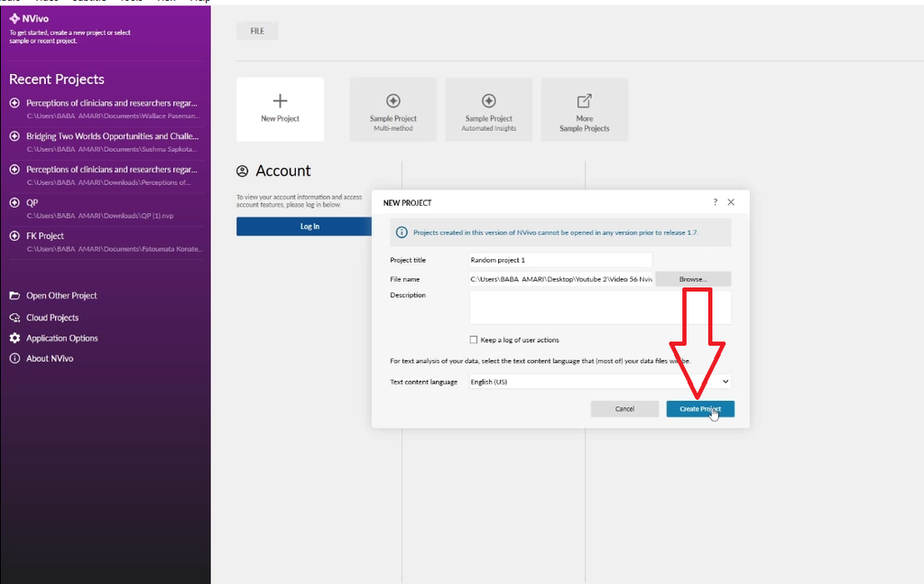Screen dimensions: 924x584
Task: Click the gear icon beside Application Options
Action: pyautogui.click(x=14, y=338)
